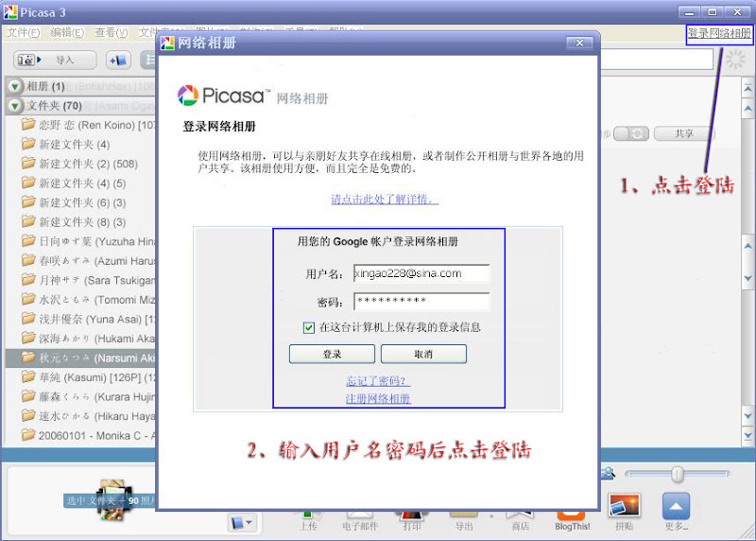Select the highlighted Narsumi folder

[x=80, y=358]
